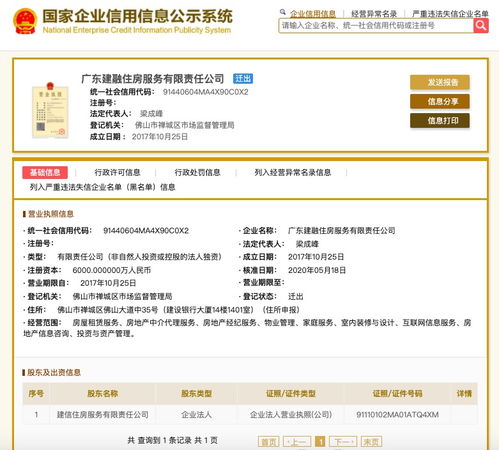Click the 营业执照信息 section heading
This screenshot has height=450, width=499.
coord(51,214)
